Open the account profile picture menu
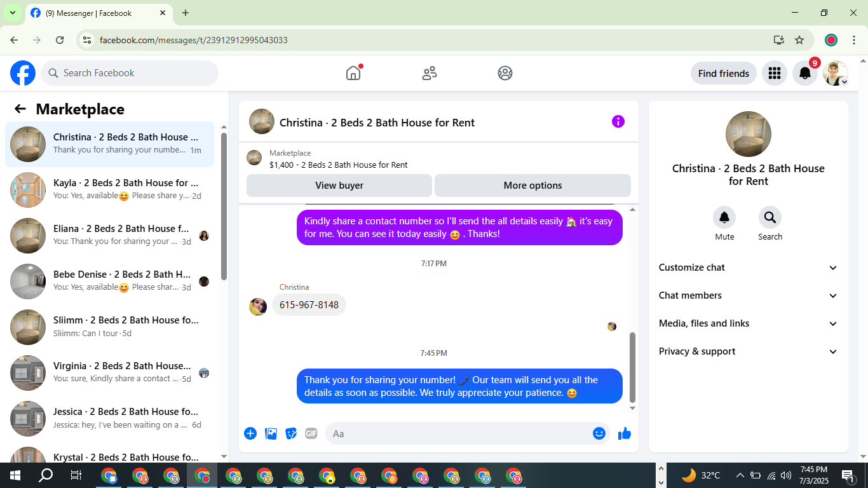 836,73
